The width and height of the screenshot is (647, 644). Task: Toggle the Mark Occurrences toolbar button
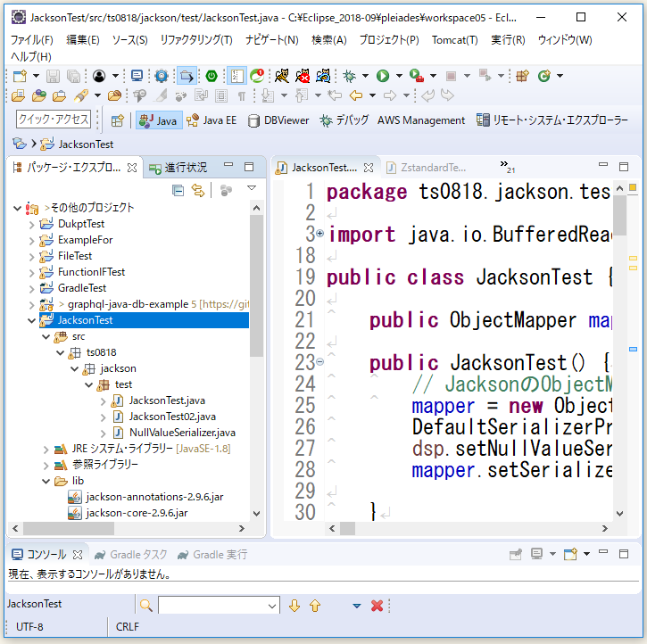[x=161, y=96]
